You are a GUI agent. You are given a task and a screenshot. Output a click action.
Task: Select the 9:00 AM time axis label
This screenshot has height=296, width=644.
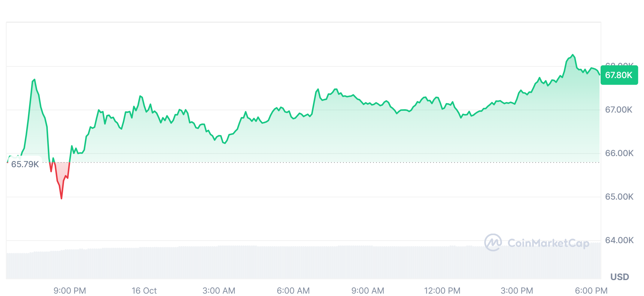(368, 291)
